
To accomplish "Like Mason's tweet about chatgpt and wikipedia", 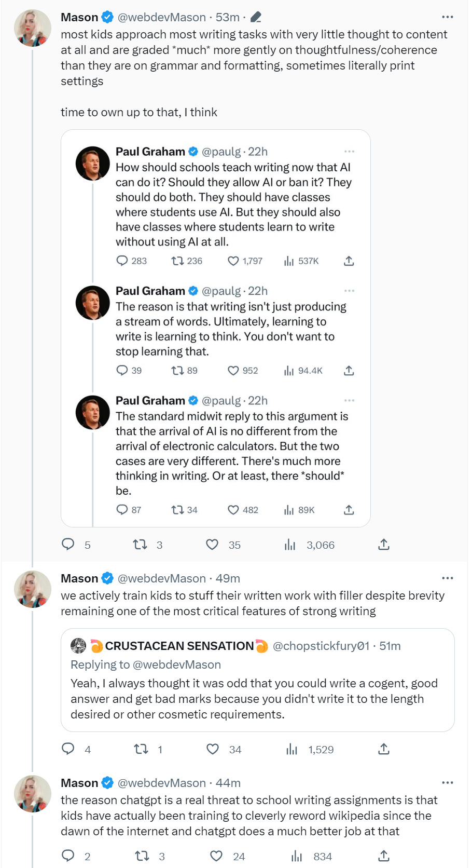I will pyautogui.click(x=216, y=856).
